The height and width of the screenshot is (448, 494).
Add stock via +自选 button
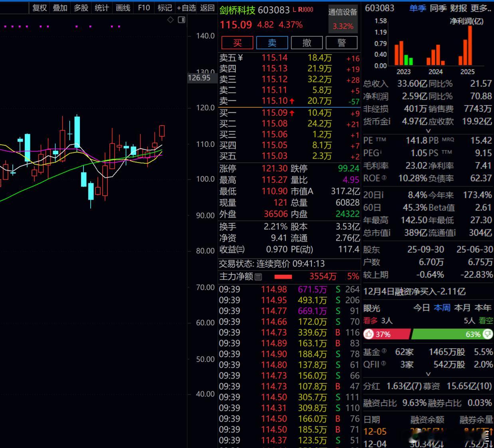point(186,8)
